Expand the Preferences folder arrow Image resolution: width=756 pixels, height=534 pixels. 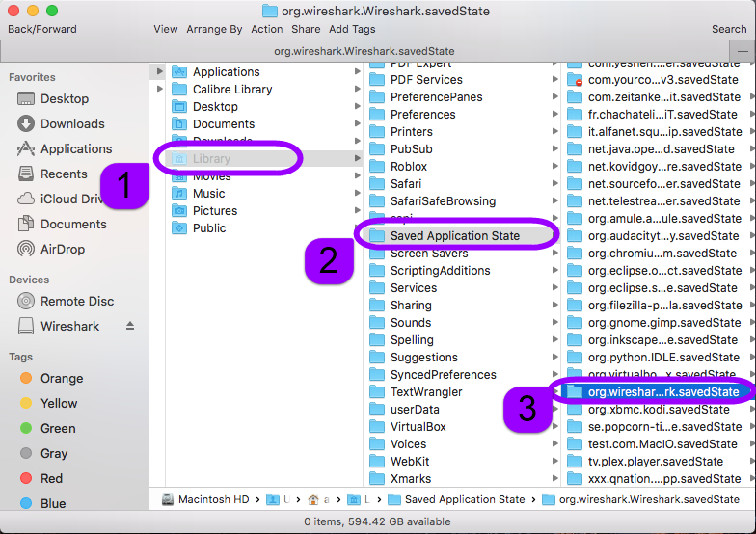pyautogui.click(x=554, y=115)
